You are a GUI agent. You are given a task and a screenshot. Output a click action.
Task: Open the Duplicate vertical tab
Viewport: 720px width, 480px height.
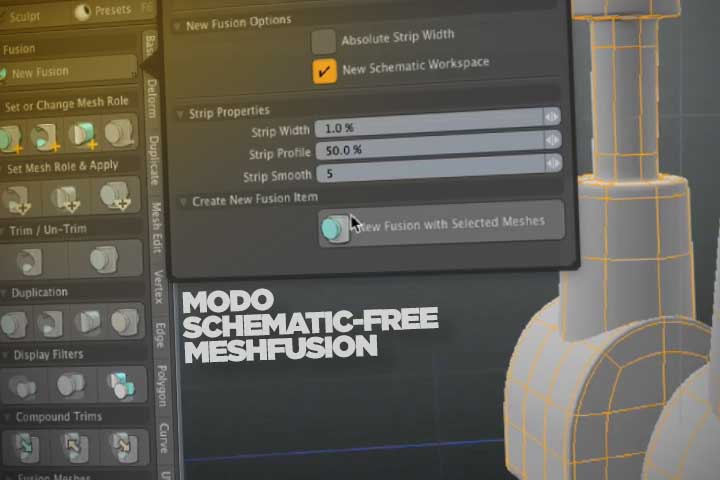(x=154, y=160)
